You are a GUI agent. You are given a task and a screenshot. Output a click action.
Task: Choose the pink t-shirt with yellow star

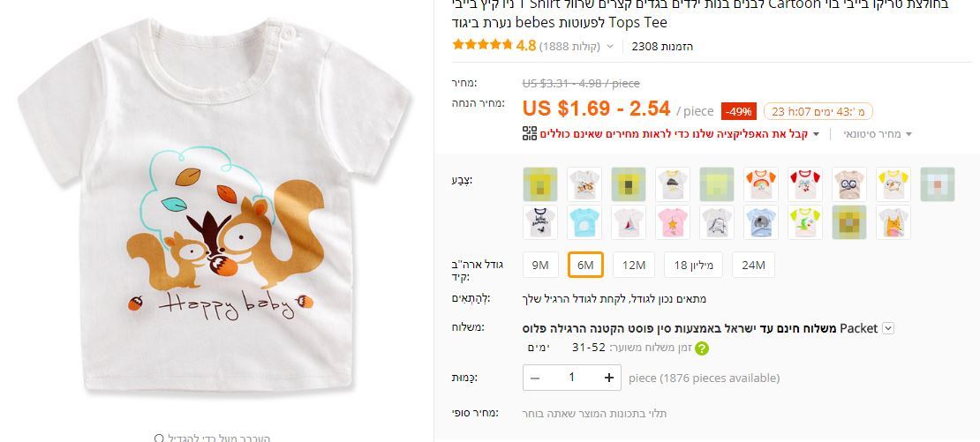(x=673, y=222)
